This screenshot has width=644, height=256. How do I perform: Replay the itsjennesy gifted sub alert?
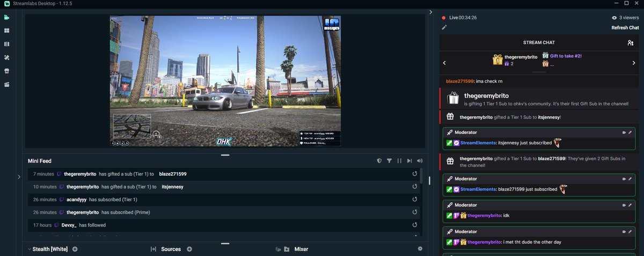[x=414, y=187]
